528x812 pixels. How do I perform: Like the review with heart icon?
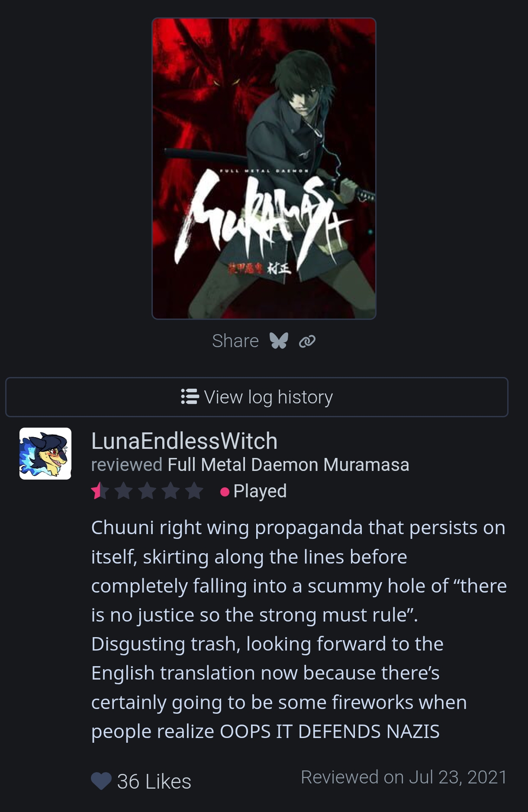pos(101,781)
